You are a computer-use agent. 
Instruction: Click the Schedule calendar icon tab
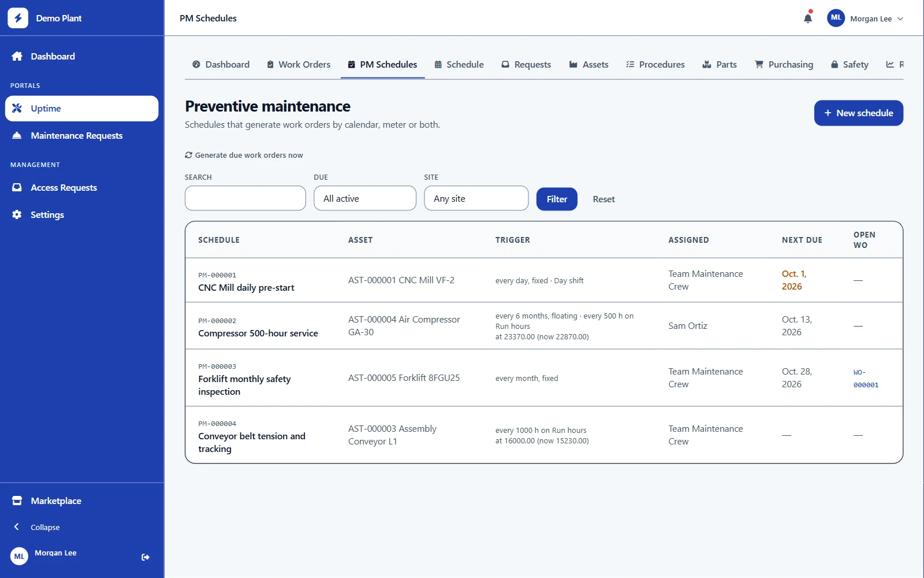(x=438, y=65)
